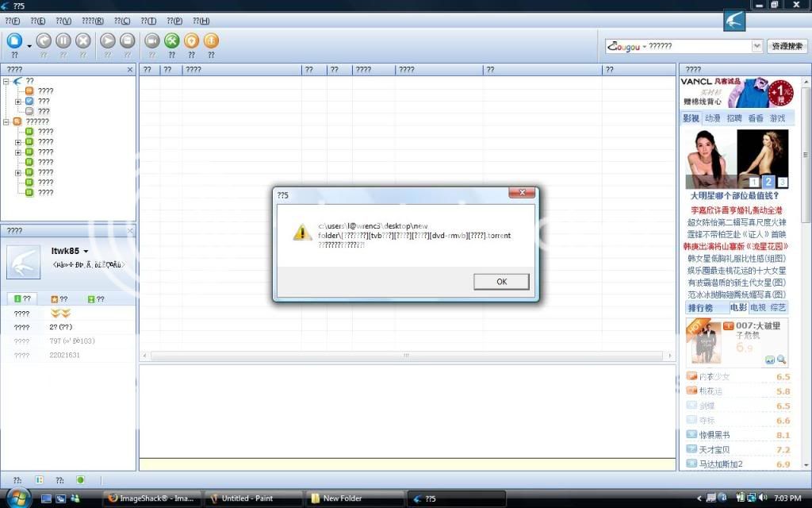Image resolution: width=812 pixels, height=508 pixels.
Task: Click the 资源搜索 search button
Action: pyautogui.click(x=787, y=47)
